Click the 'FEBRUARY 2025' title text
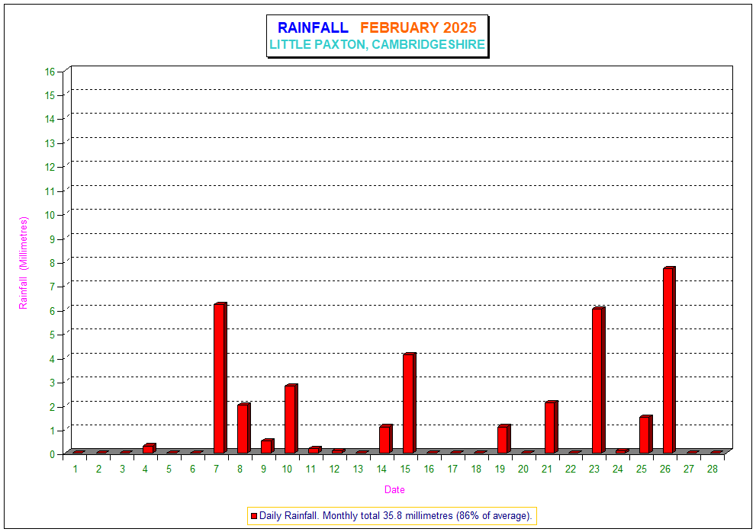The image size is (756, 532). point(418,27)
